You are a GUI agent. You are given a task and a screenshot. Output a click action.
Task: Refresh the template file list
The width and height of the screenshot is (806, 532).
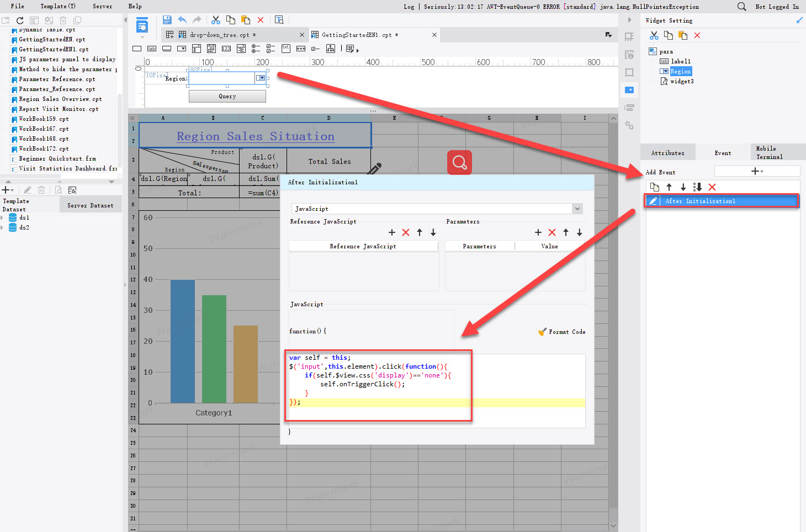tap(20, 20)
